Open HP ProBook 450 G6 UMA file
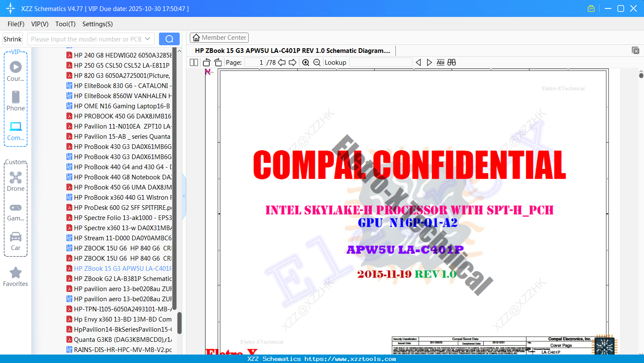 tap(119, 187)
